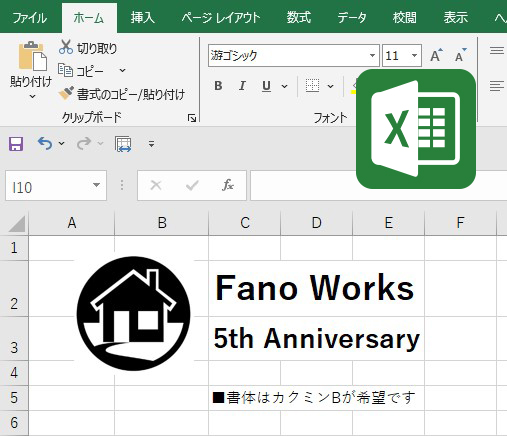Click the align text left icon
507x436 pixels.
(x=497, y=86)
